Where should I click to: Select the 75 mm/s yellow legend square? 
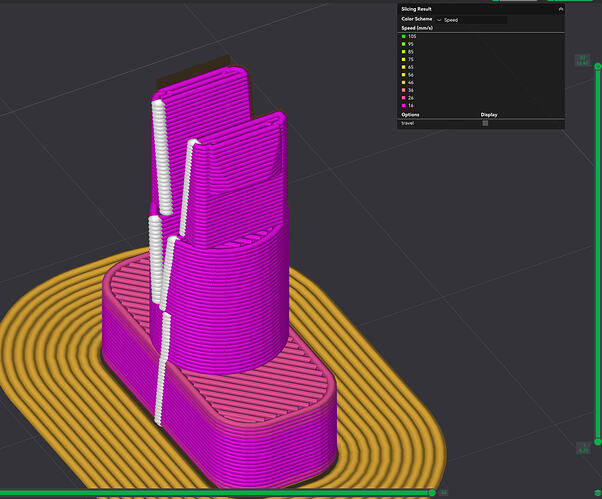pos(404,59)
